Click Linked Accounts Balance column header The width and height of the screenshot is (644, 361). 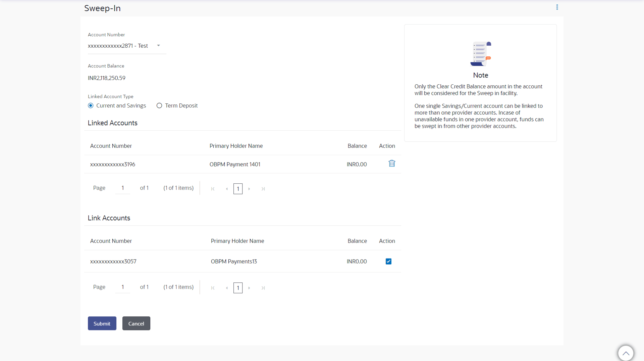(x=357, y=146)
